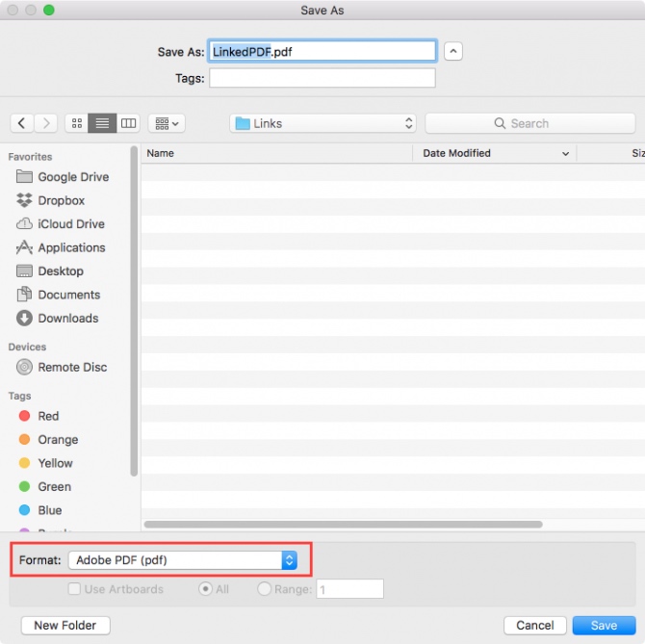Collapse the dialog with the chevron button
The image size is (645, 644).
(452, 51)
